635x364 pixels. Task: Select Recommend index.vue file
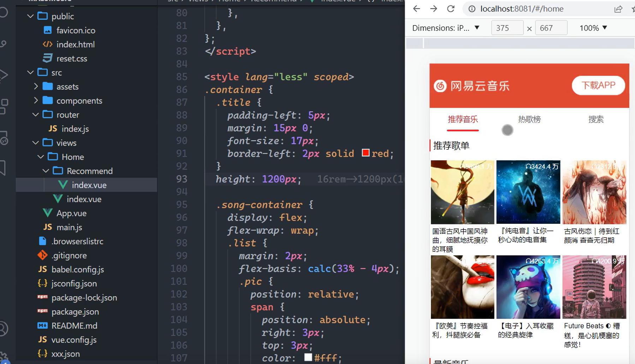[x=89, y=185]
